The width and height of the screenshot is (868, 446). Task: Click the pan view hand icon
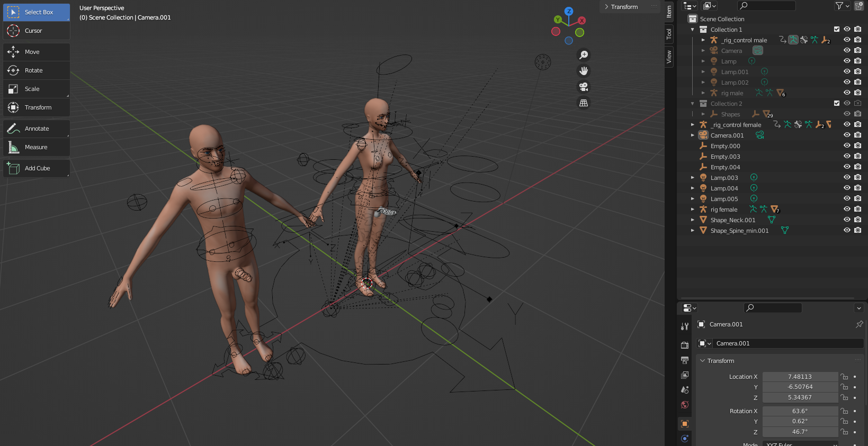(584, 71)
